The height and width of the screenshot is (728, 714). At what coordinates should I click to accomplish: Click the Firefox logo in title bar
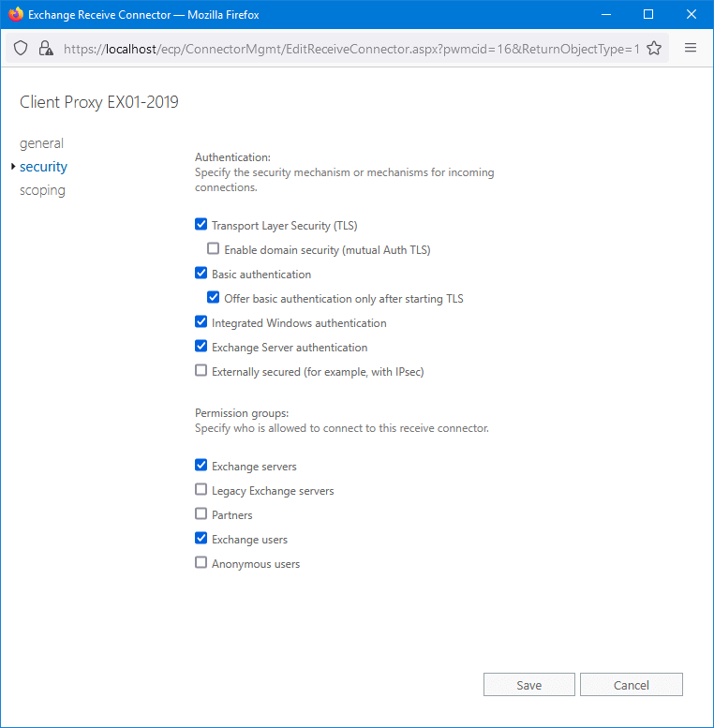click(15, 14)
